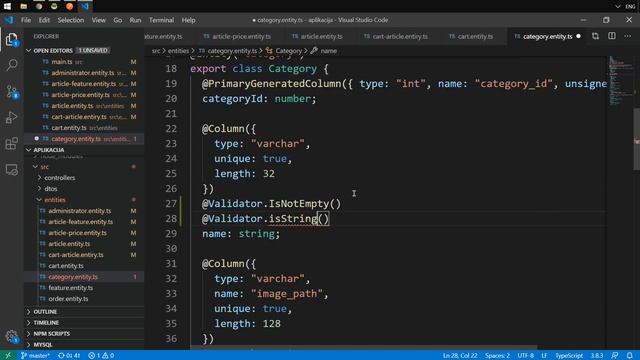Open notifications bell in status bar
640x360 pixels.
(x=630, y=356)
